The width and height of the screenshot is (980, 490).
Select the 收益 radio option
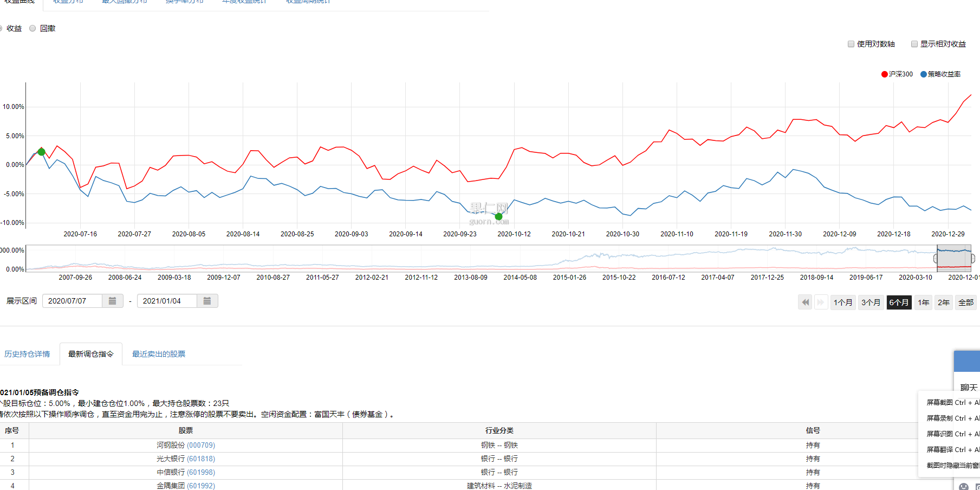[x=1, y=28]
